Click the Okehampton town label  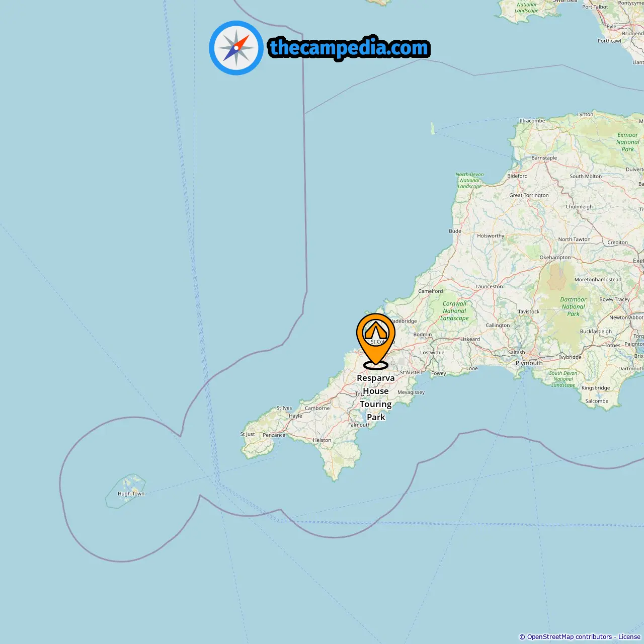click(x=555, y=257)
